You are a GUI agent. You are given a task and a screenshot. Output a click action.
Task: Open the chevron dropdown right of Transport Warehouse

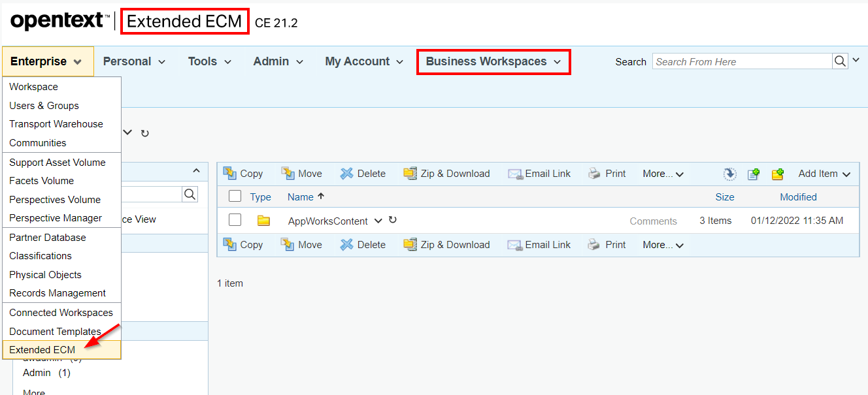128,133
